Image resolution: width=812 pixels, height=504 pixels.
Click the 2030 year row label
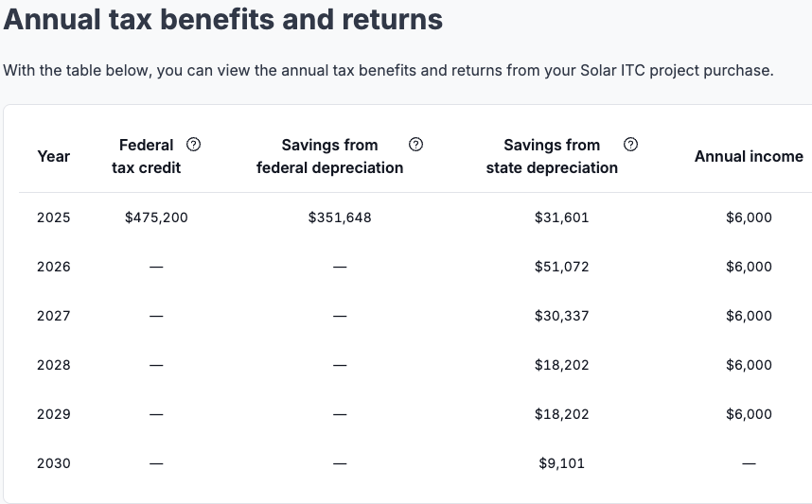point(54,463)
